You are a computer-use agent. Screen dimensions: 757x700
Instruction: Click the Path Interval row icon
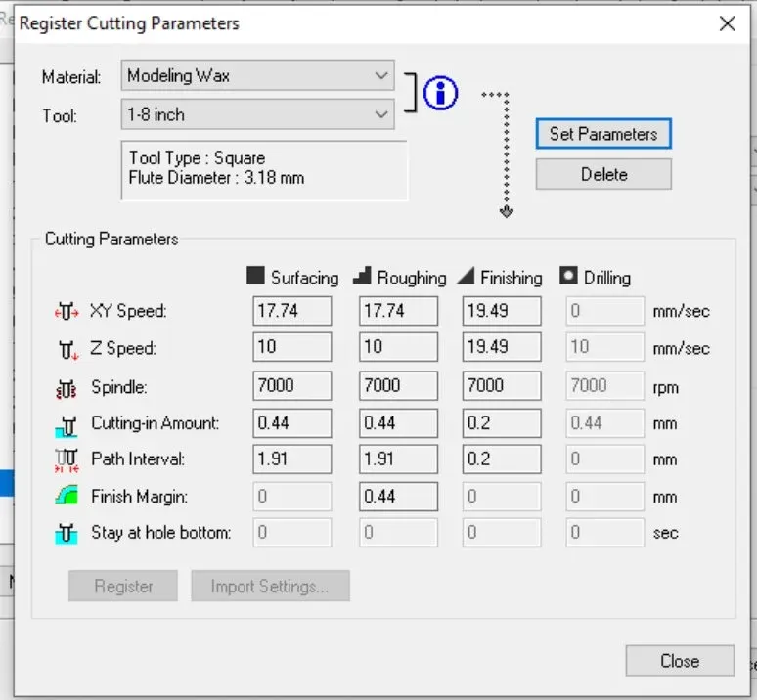(67, 460)
